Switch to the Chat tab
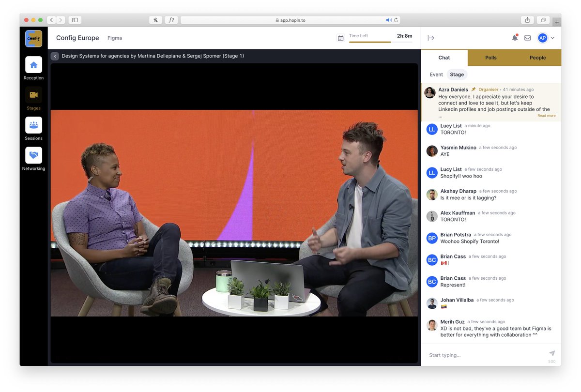 [x=444, y=58]
